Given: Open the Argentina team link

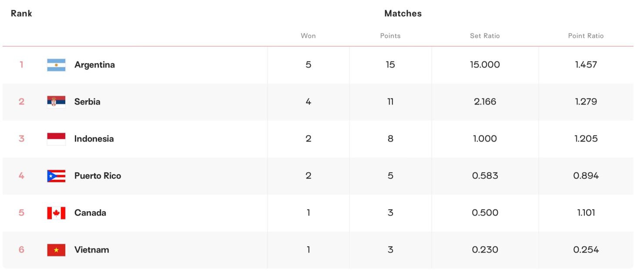Looking at the screenshot, I should point(94,65).
